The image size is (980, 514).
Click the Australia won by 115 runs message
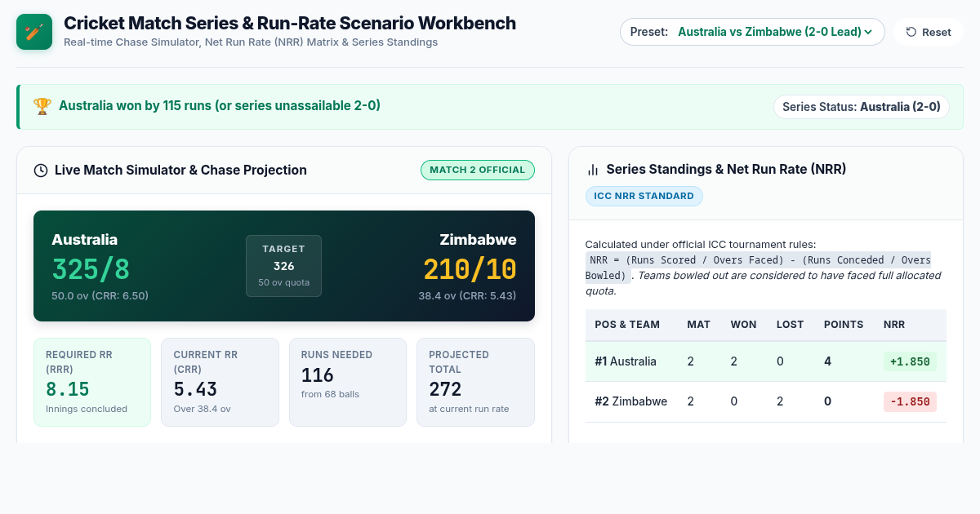[x=220, y=105]
